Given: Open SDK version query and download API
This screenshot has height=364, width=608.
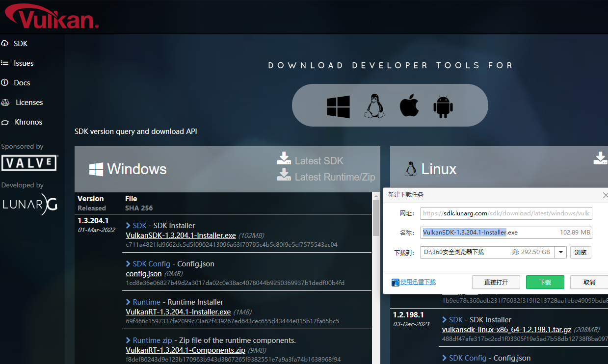Looking at the screenshot, I should [x=136, y=131].
